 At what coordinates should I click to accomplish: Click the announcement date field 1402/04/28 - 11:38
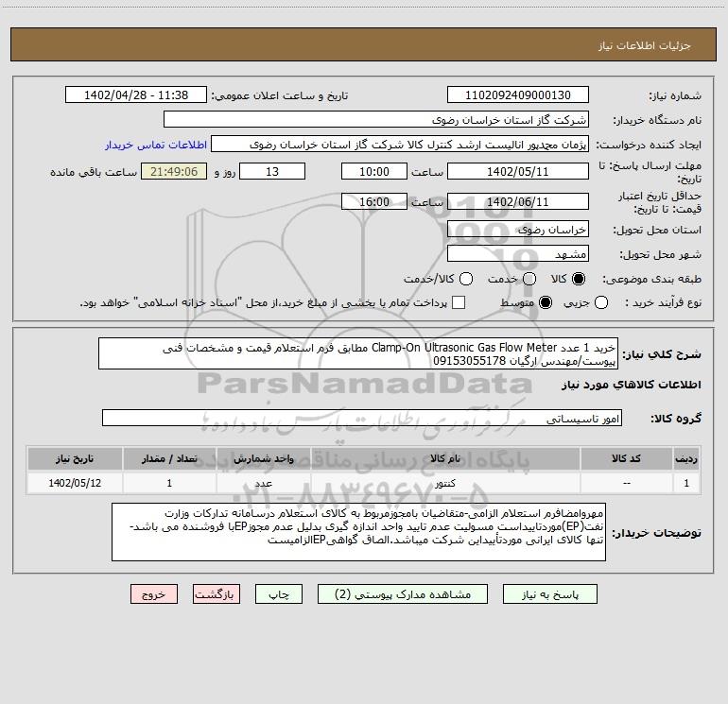click(x=136, y=94)
